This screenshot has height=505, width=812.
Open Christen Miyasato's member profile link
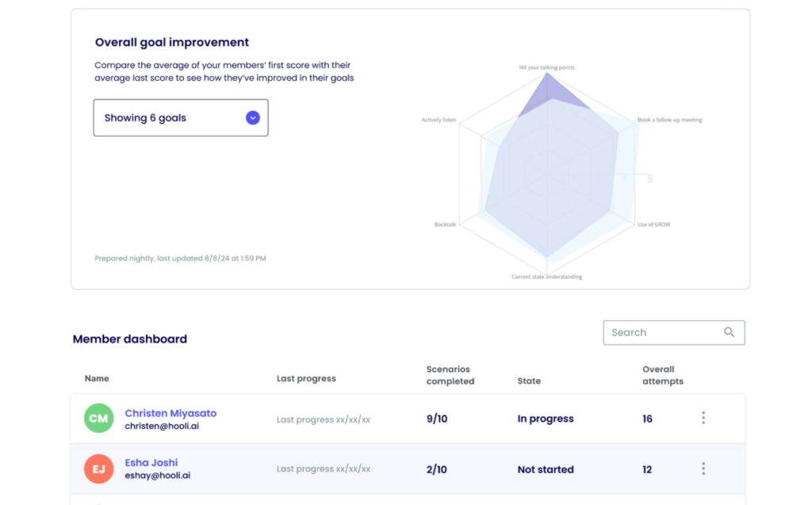click(170, 413)
